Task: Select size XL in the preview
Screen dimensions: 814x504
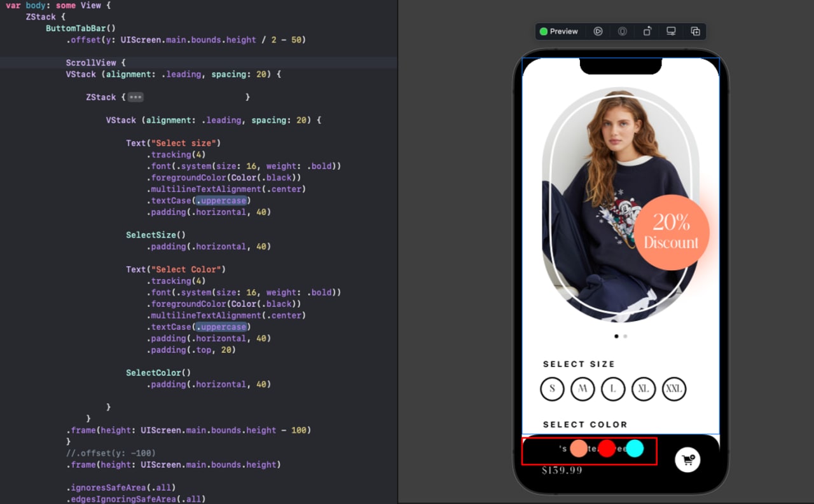Action: (x=644, y=389)
